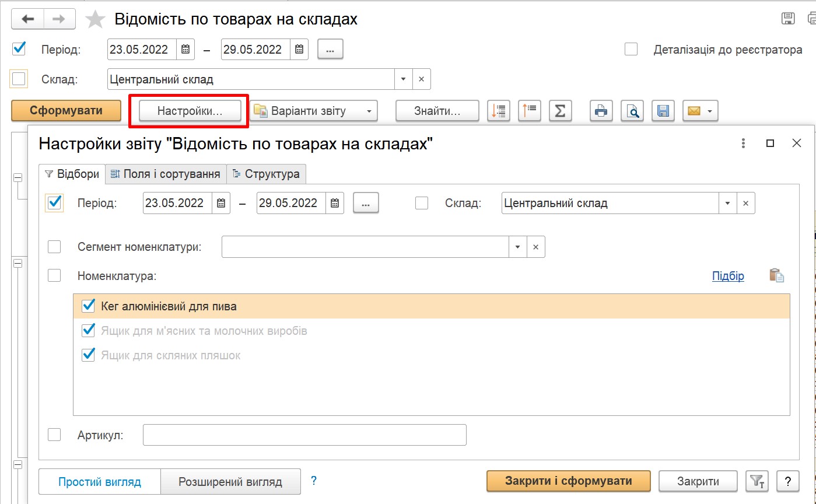Print the report with printer icon
This screenshot has width=816, height=504.
tap(601, 110)
